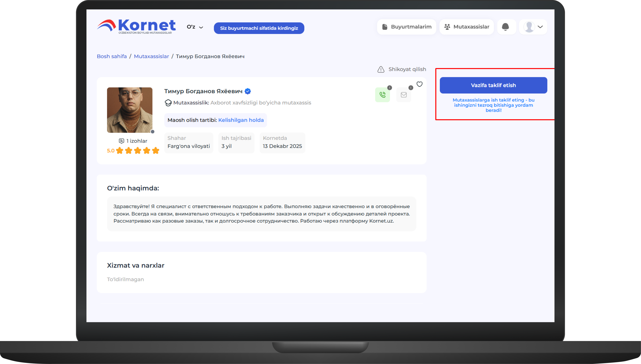Click the info badge on envelope icon
This screenshot has width=641, height=364.
(411, 88)
